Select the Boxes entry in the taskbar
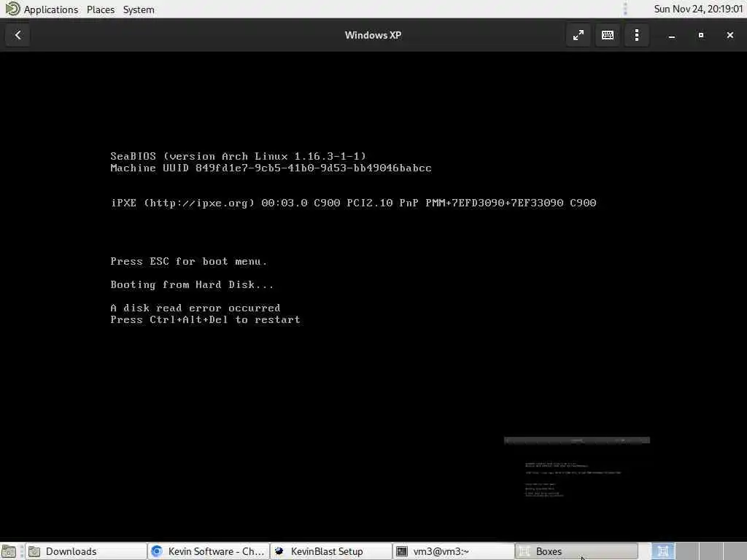 [576, 551]
